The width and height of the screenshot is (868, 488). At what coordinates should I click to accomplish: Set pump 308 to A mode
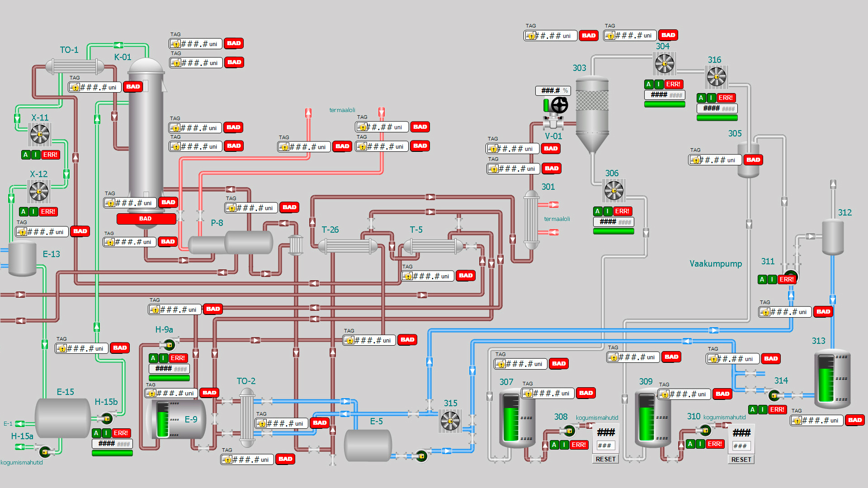pyautogui.click(x=554, y=445)
